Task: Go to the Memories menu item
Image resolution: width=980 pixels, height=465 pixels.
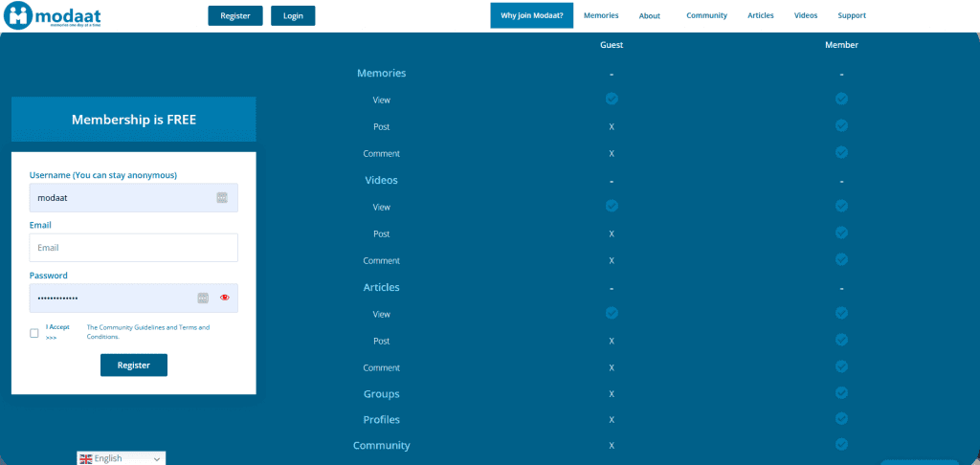Action: (601, 15)
